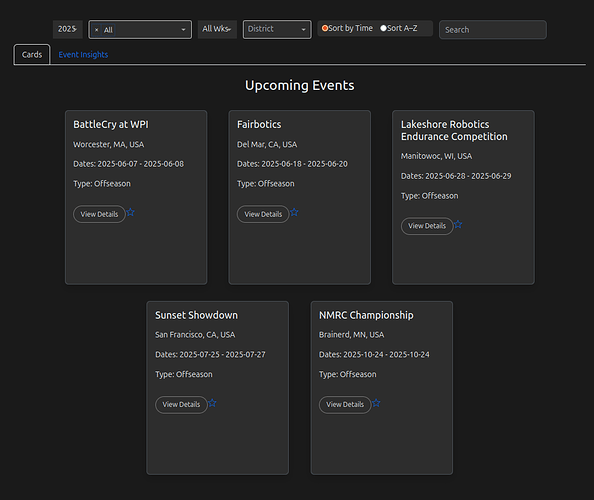Open the Event Insights tab
This screenshot has width=594, height=500.
point(83,55)
